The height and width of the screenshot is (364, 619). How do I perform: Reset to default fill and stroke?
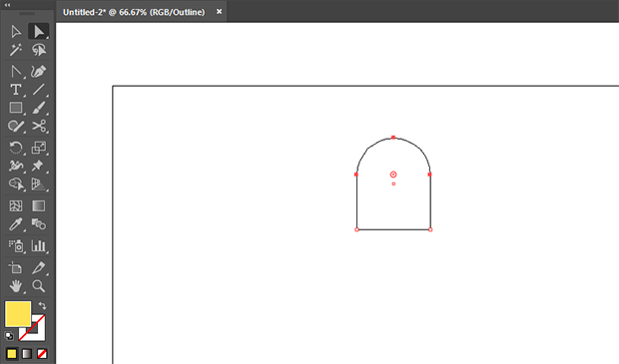[9, 336]
